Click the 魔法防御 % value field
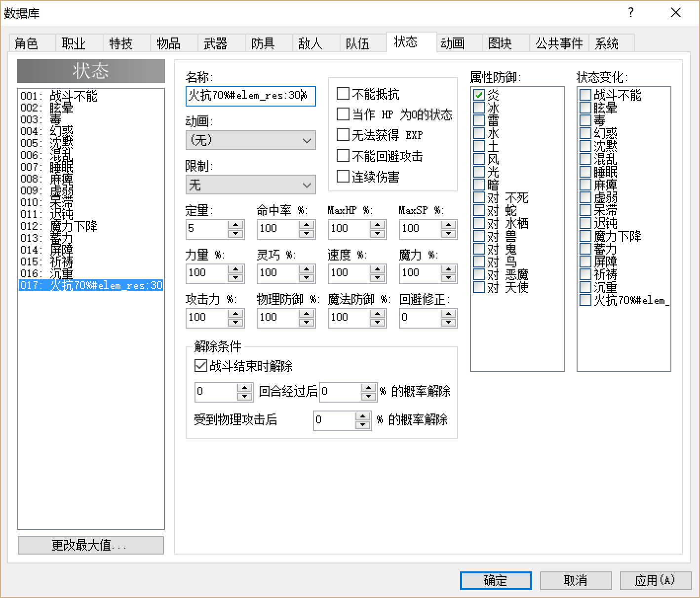Image resolution: width=700 pixels, height=598 pixels. 350,318
